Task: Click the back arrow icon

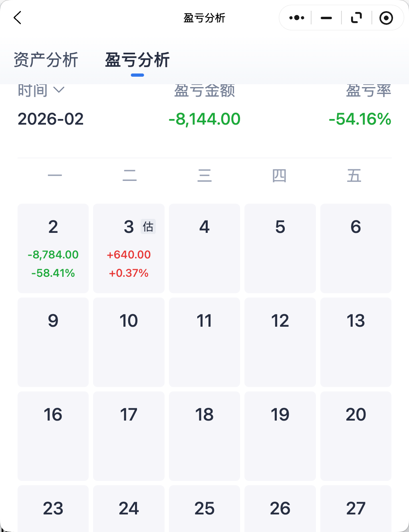Action: [x=17, y=18]
